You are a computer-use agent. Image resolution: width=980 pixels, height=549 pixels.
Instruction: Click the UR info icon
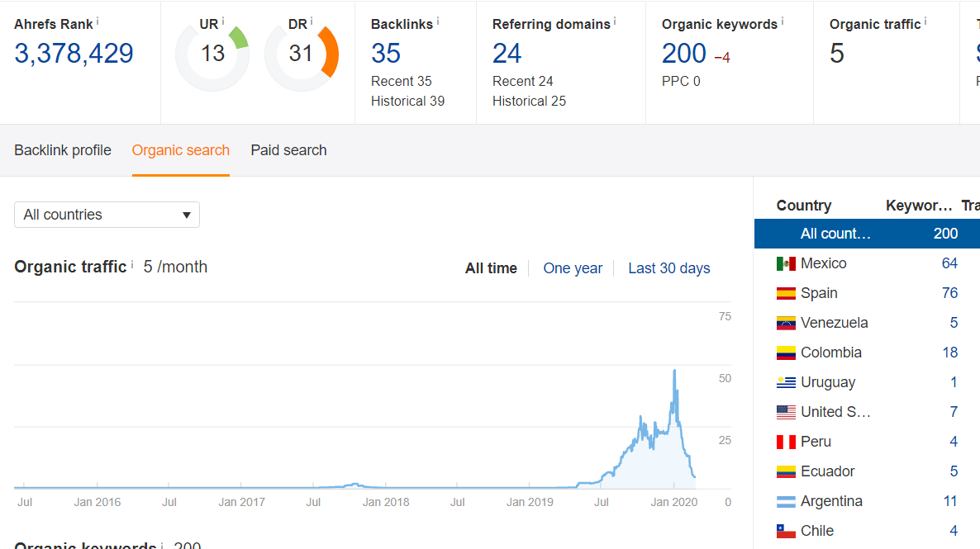[x=223, y=21]
